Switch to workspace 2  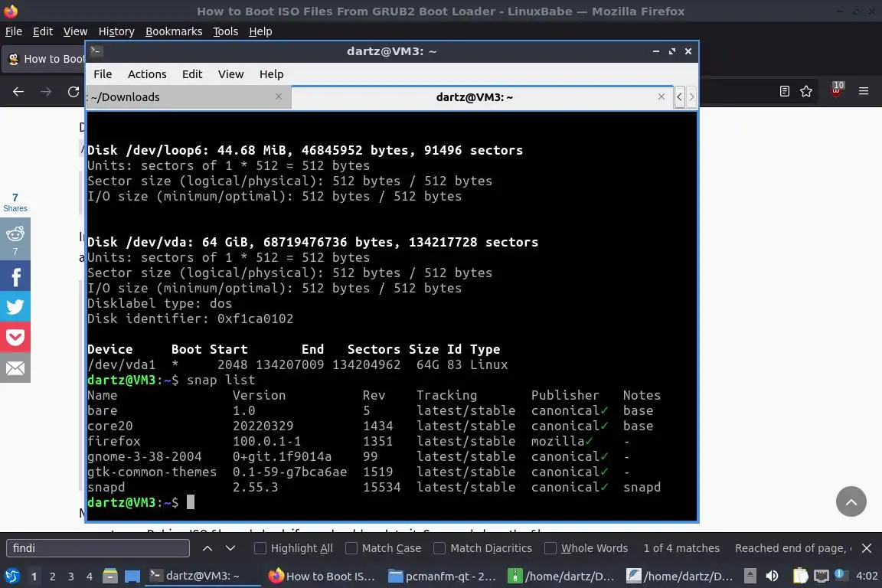[52, 577]
